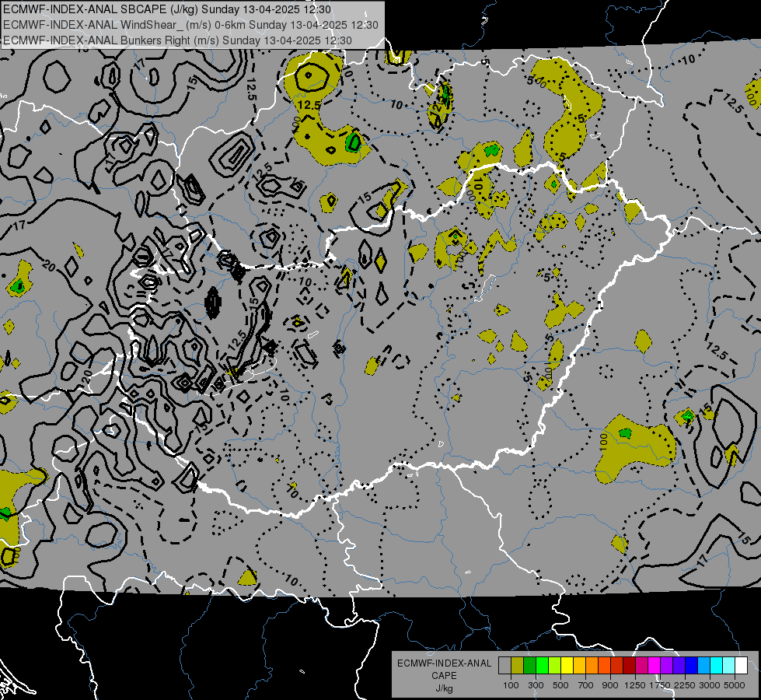Click the 2250 value under the legend

685,685
